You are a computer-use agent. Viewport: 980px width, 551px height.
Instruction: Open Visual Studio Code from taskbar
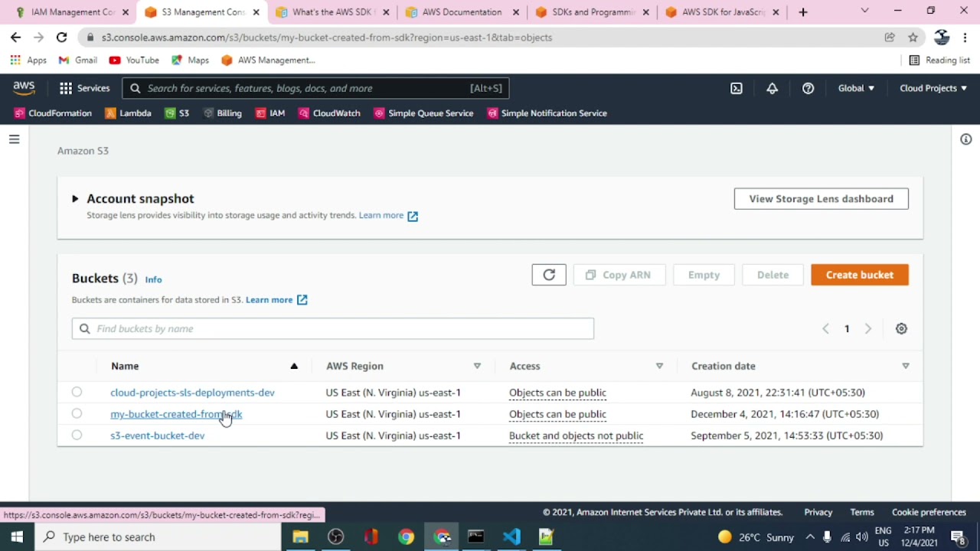511,536
